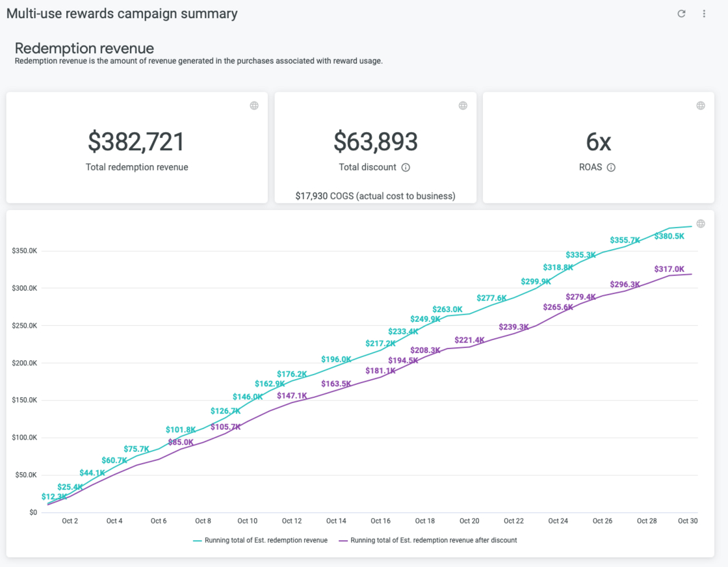Click the $126.7K data label
This screenshot has height=567, width=728.
226,411
